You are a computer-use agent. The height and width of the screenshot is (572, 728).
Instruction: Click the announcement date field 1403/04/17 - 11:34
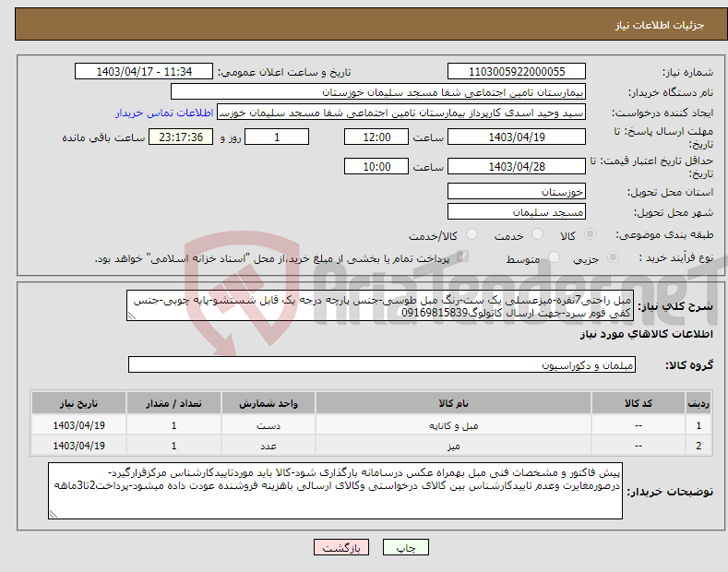(144, 72)
